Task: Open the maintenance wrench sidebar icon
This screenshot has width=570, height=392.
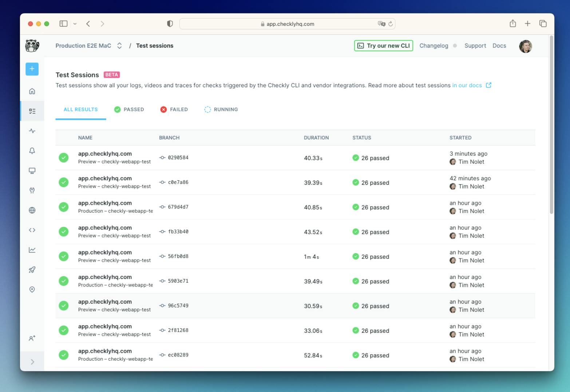Action: tap(32, 190)
